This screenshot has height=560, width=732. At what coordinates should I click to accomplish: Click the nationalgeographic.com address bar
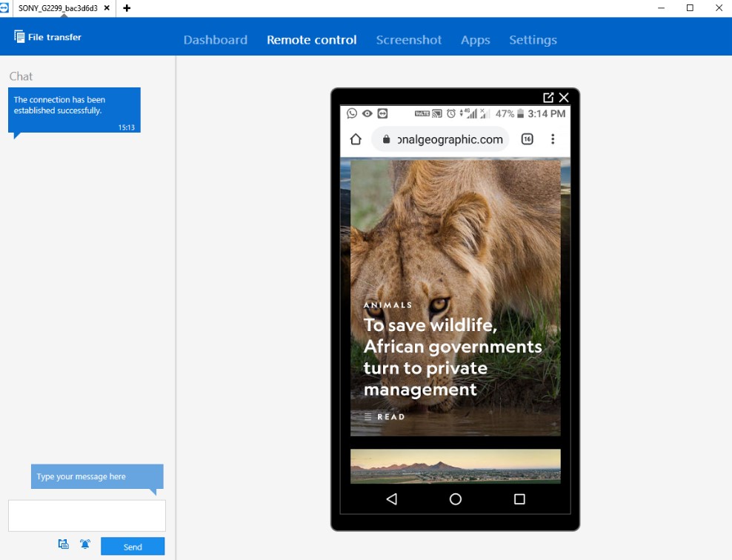(x=440, y=139)
